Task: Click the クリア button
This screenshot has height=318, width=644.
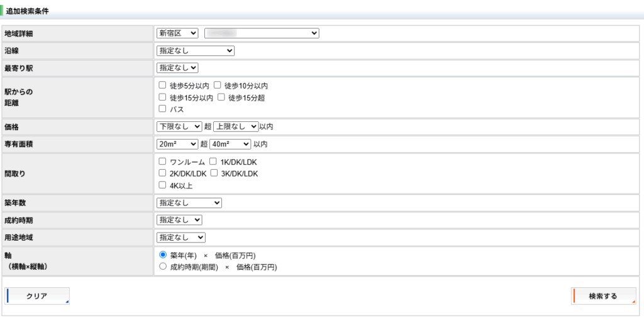Action: [x=37, y=296]
